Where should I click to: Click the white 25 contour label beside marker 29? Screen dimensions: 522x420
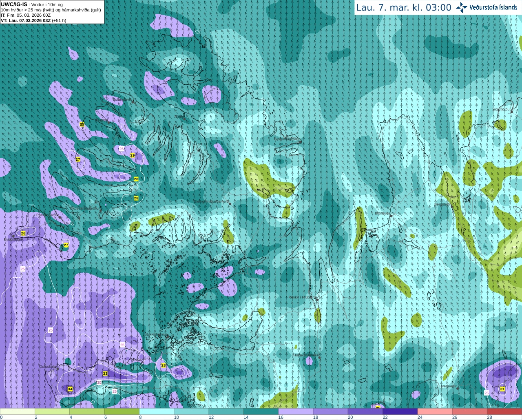[x=122, y=149]
